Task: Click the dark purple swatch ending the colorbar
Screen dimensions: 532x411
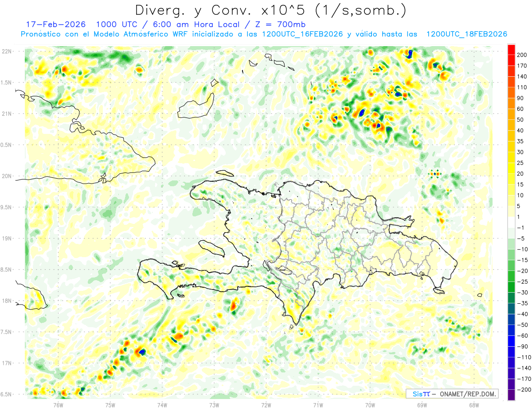Action: [511, 395]
